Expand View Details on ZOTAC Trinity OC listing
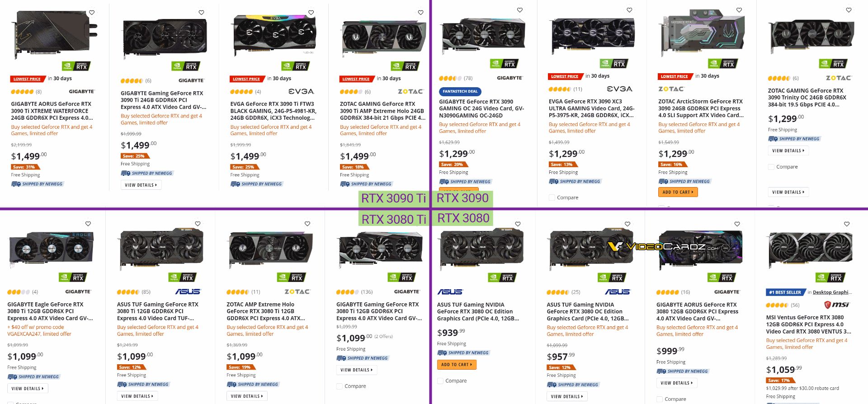 coord(788,150)
